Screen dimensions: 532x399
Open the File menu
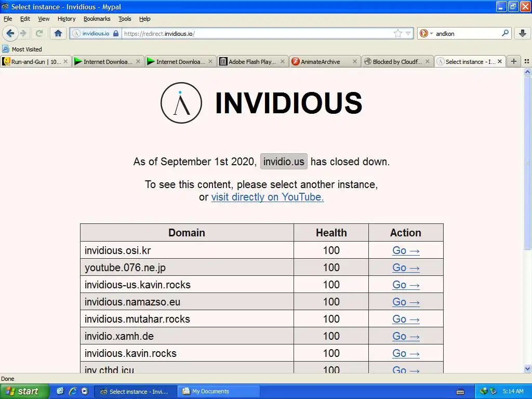tap(8, 19)
